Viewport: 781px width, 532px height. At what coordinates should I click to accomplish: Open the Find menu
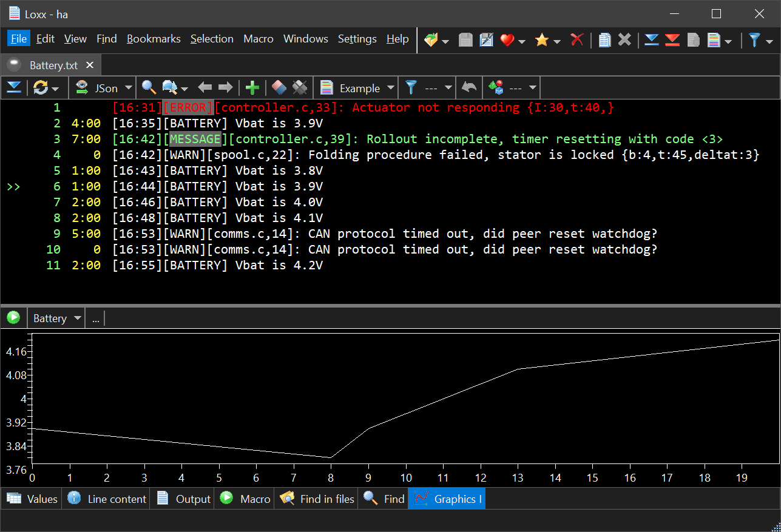[107, 39]
